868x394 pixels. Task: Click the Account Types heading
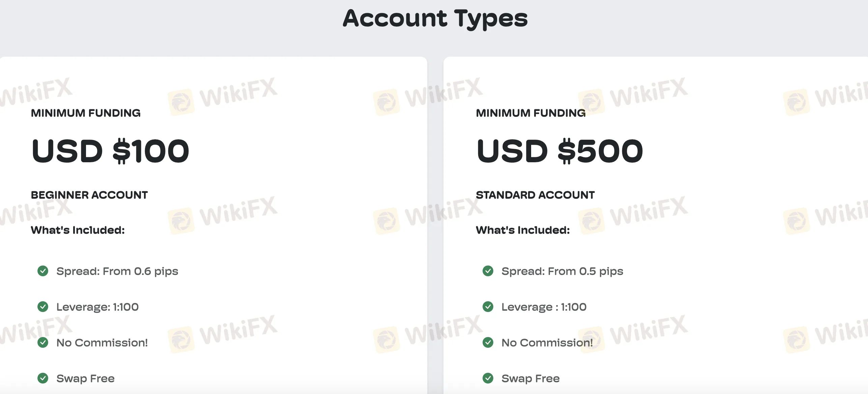(435, 19)
